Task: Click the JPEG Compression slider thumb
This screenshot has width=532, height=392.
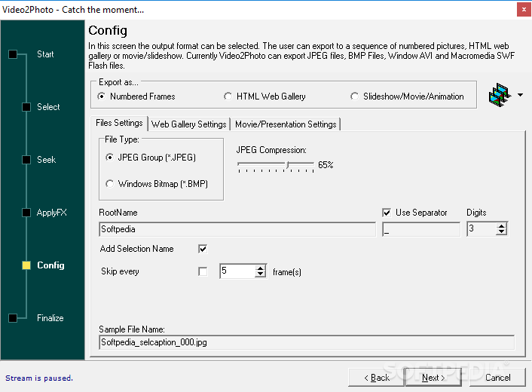Action: click(x=288, y=165)
